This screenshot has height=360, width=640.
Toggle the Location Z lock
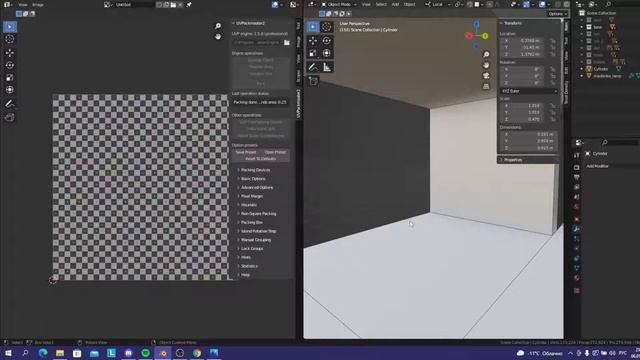pos(553,54)
